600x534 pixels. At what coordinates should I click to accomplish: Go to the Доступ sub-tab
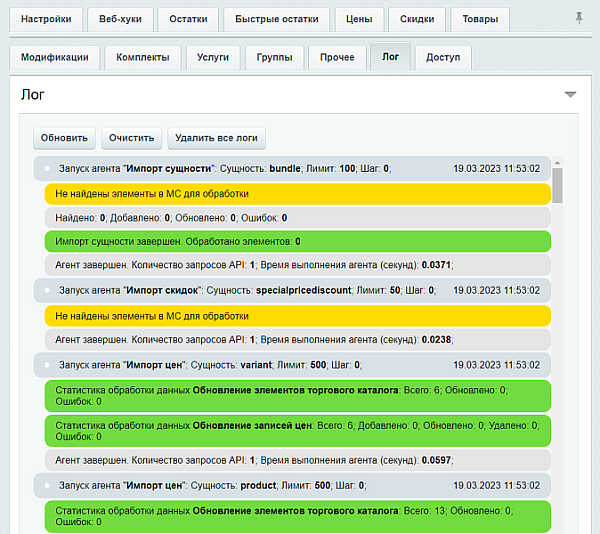(x=443, y=57)
